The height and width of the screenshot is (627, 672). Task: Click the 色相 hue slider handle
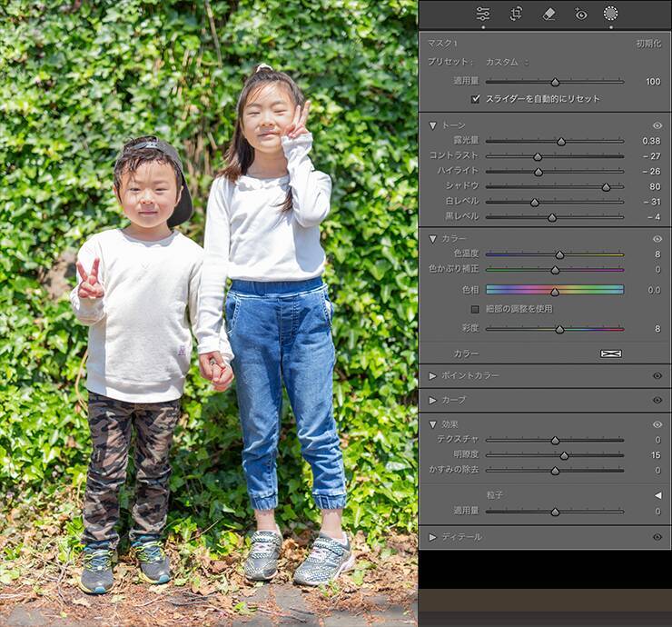pyautogui.click(x=555, y=293)
